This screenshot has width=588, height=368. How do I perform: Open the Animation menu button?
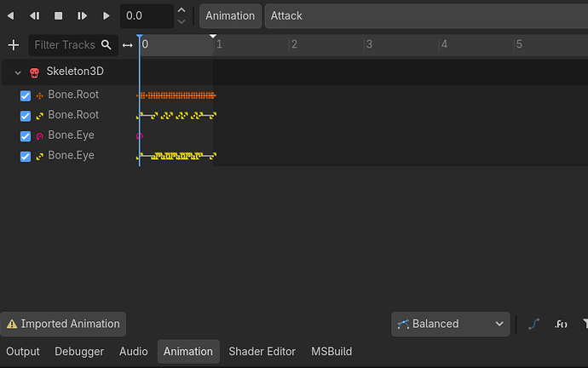[230, 15]
